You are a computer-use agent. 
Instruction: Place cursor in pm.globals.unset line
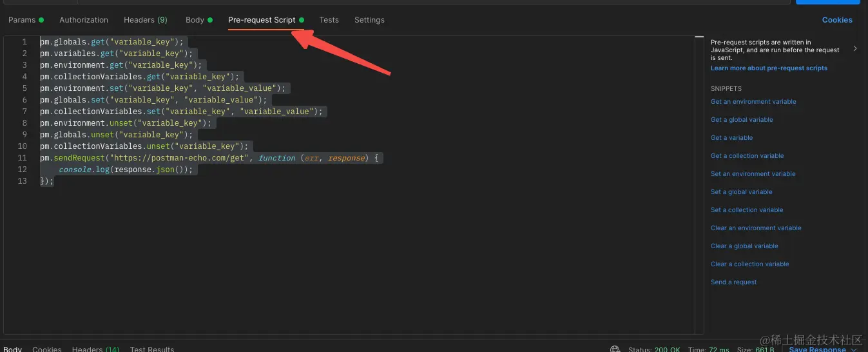117,135
